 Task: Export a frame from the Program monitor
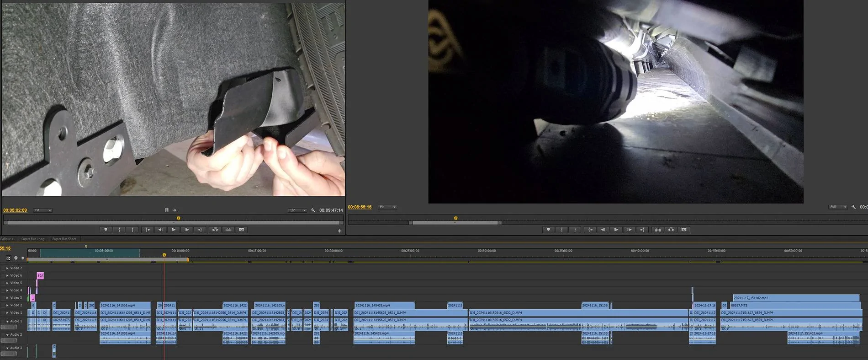tap(684, 230)
